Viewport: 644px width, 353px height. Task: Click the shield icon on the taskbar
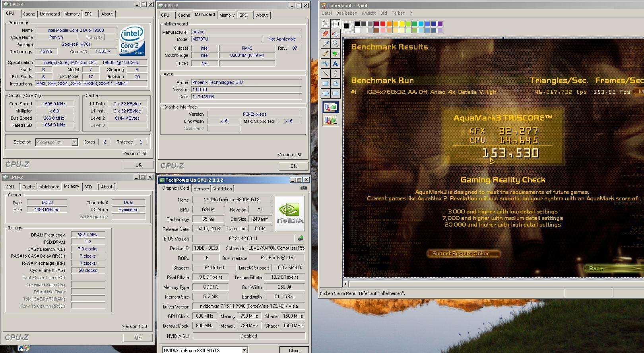pyautogui.click(x=26, y=349)
